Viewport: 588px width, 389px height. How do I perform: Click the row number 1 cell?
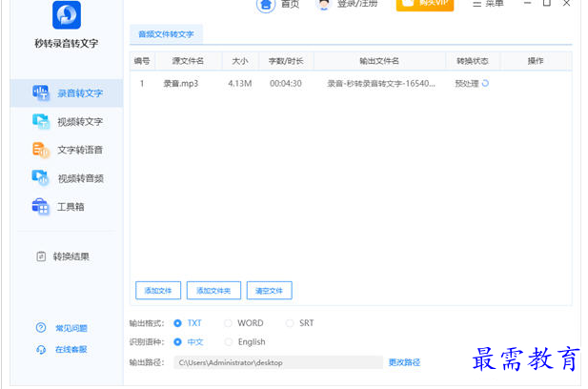pyautogui.click(x=142, y=83)
